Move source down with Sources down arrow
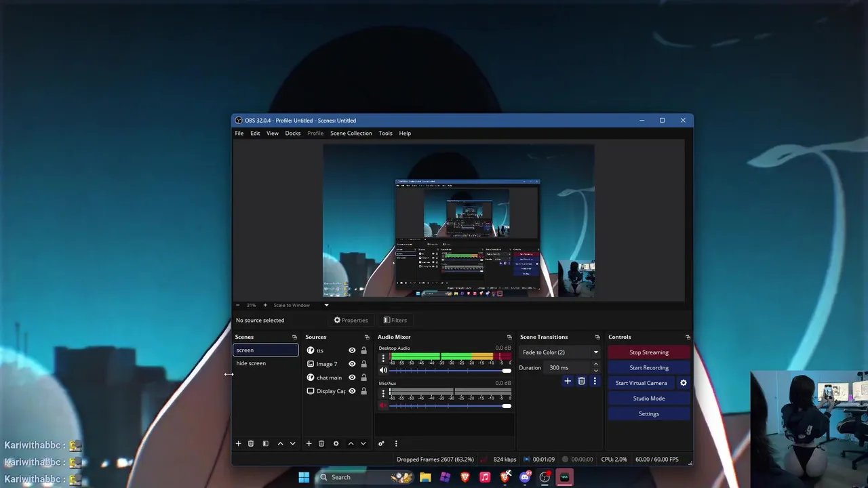Viewport: 868px width, 488px height. (363, 443)
